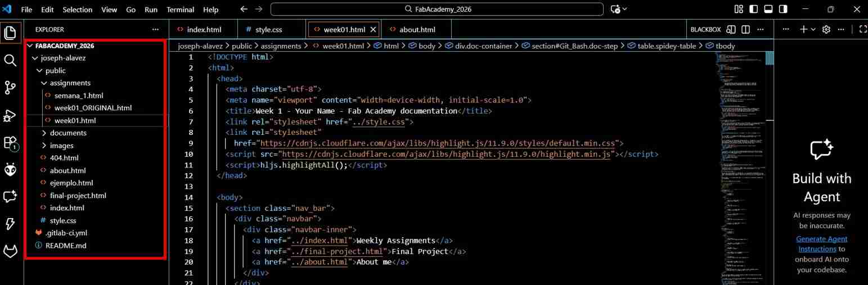Open the Copilot chat icon in title bar
This screenshot has height=285, width=868.
click(615, 10)
